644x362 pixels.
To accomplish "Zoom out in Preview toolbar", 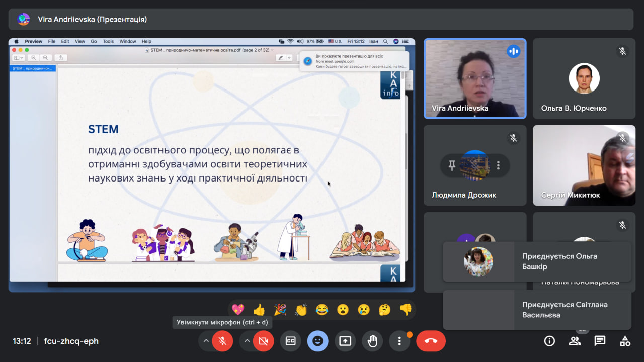I will point(34,58).
